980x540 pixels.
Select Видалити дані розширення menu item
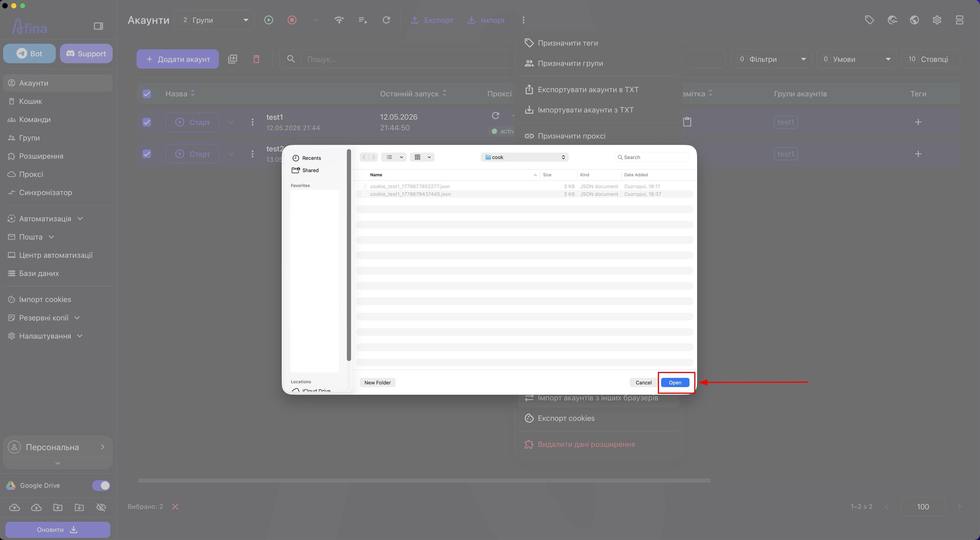598,445
